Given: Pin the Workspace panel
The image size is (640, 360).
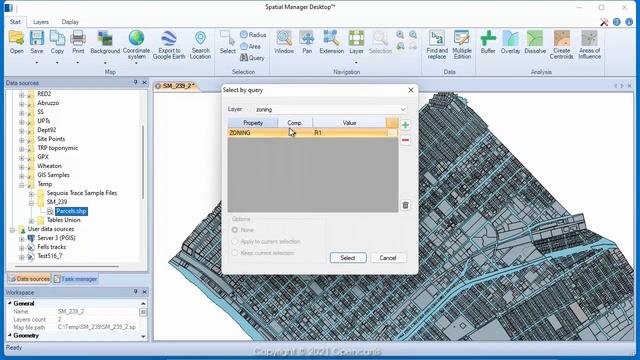Looking at the screenshot, I should pos(136,292).
